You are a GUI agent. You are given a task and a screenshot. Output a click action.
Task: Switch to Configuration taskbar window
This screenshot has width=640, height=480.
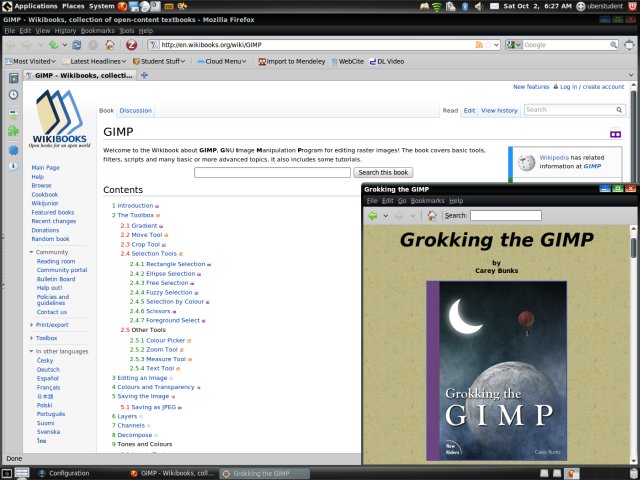[64, 473]
